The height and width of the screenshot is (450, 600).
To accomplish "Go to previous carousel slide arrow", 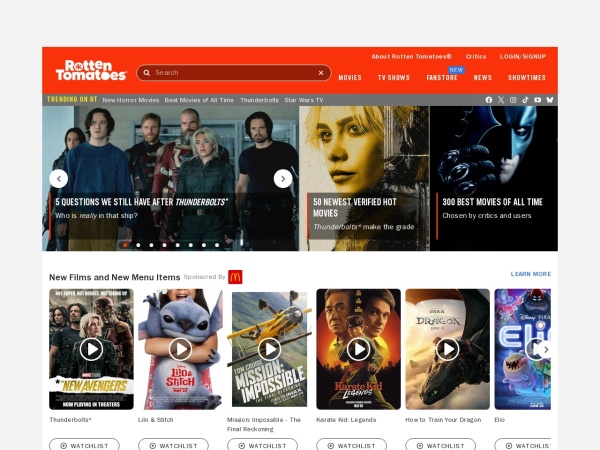I will pyautogui.click(x=59, y=179).
